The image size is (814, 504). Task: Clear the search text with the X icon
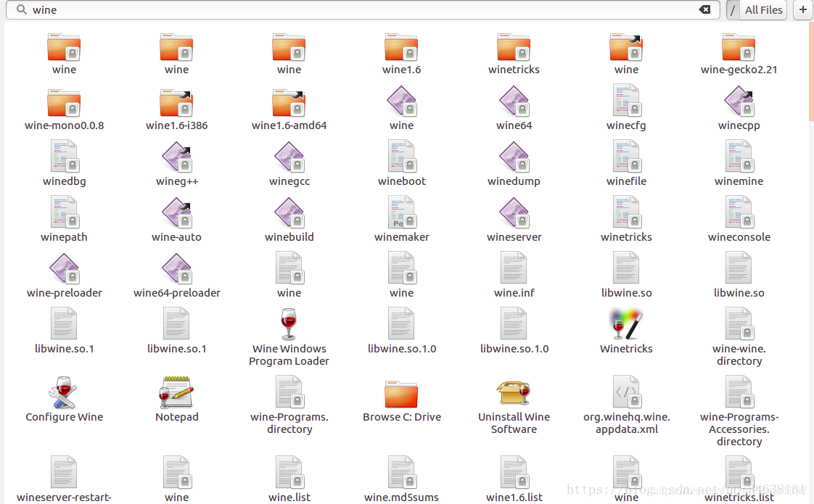pos(704,9)
